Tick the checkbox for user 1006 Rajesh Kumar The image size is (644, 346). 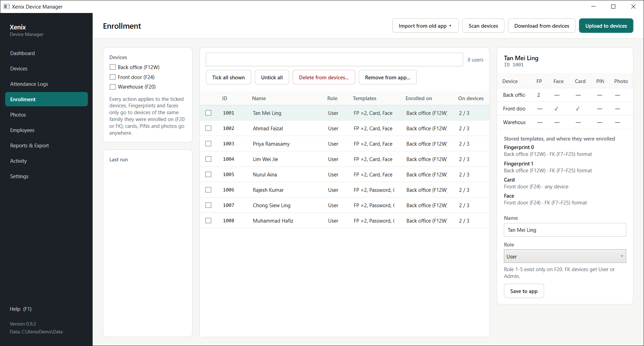coord(209,190)
